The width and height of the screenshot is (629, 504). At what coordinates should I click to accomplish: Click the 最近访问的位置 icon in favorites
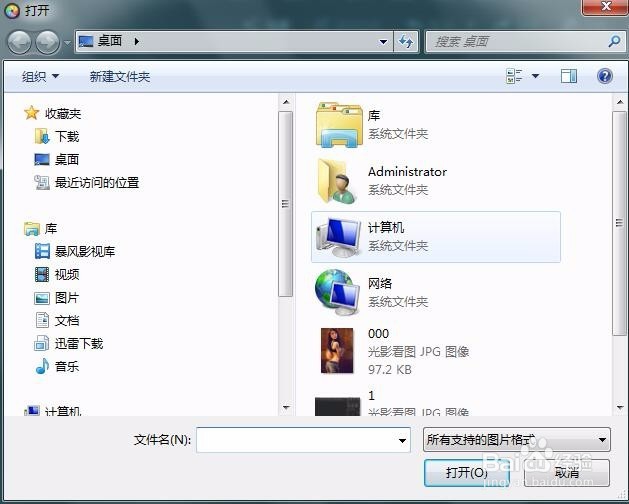[x=42, y=183]
